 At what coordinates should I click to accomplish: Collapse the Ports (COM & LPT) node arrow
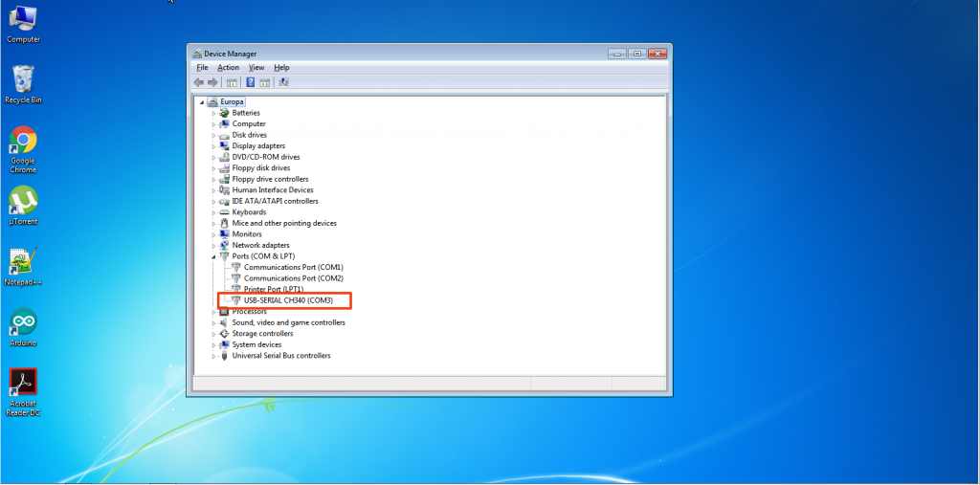click(213, 256)
